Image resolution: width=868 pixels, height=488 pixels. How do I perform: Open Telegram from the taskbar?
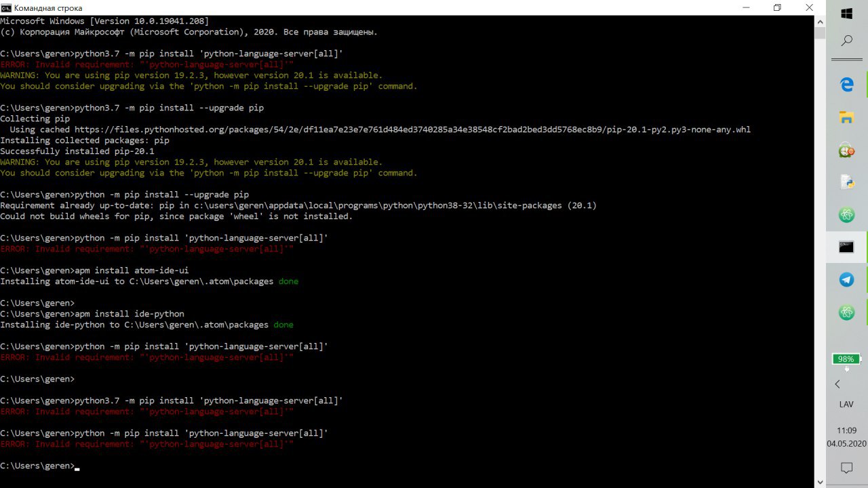tap(846, 280)
